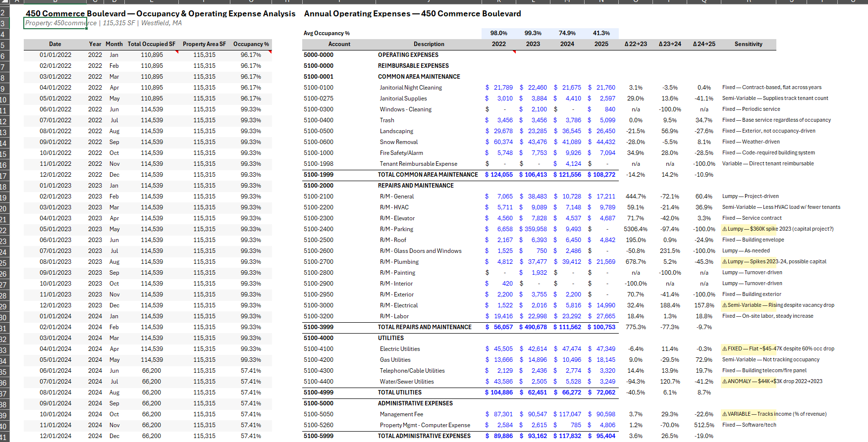Select the 12/01/2024 date cell
Screen dimensions: 868x442
(55, 436)
